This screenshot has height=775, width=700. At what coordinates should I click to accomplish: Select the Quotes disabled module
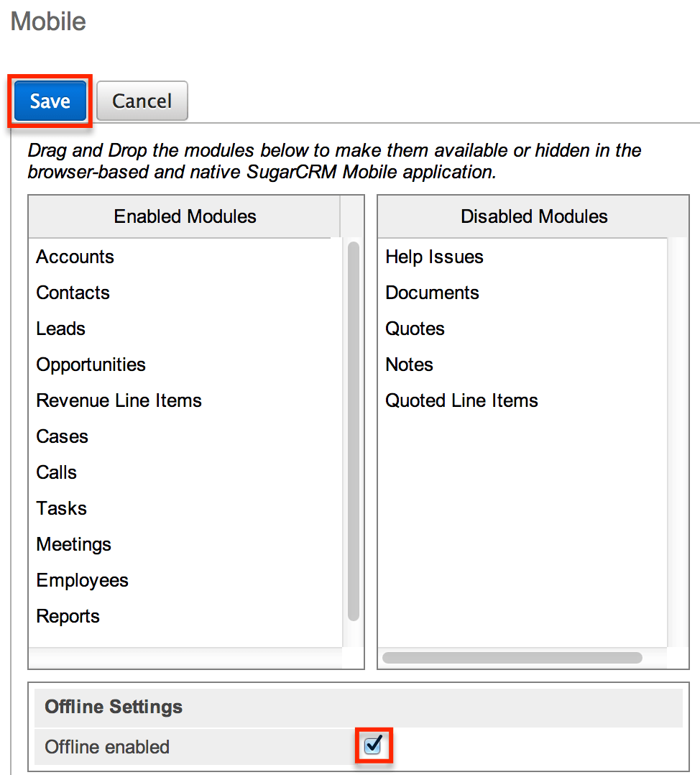click(x=415, y=329)
